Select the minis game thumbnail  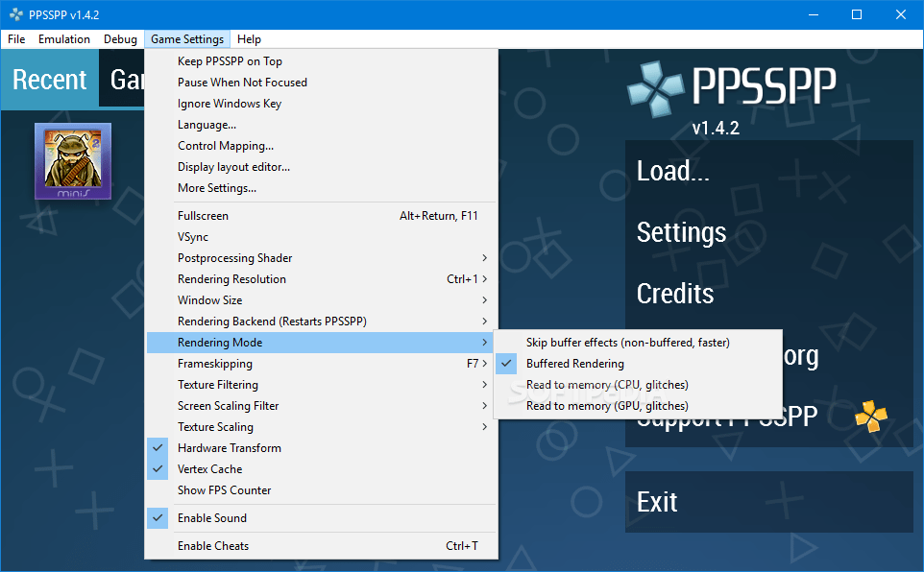coord(72,161)
